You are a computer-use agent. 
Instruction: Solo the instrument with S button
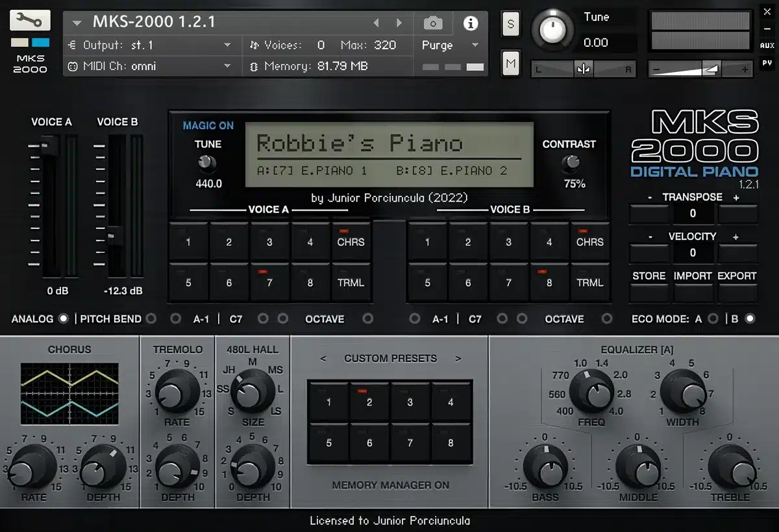click(511, 25)
